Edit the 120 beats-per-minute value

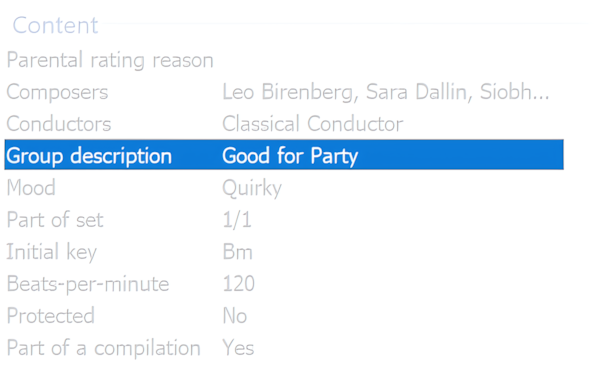click(239, 284)
